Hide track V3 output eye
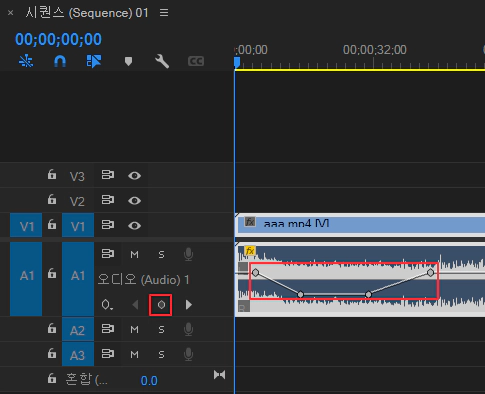 coord(134,176)
